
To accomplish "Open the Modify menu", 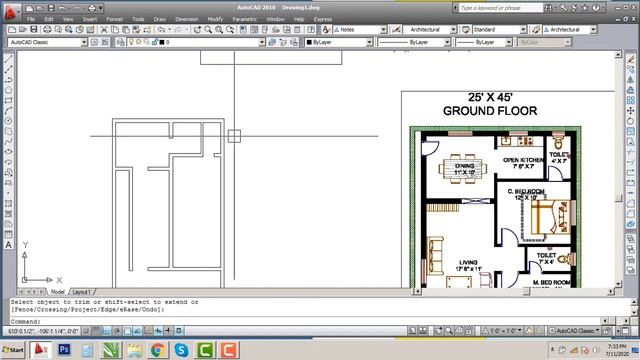I will tap(215, 19).
